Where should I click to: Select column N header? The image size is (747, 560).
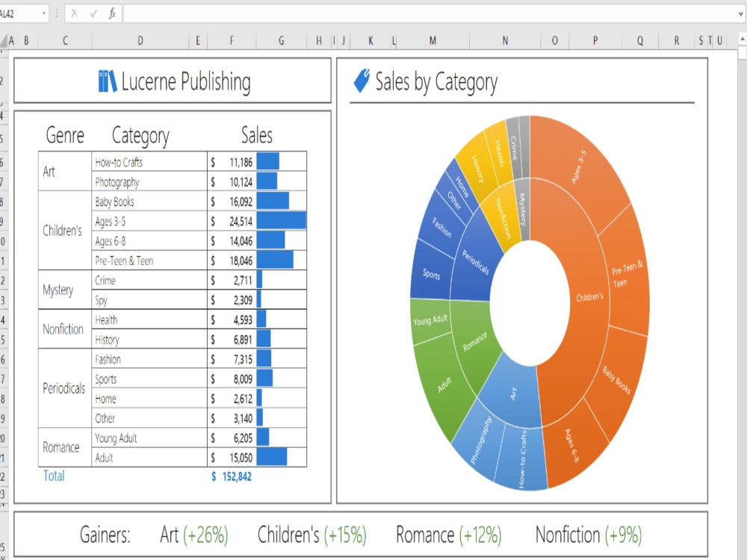[505, 41]
